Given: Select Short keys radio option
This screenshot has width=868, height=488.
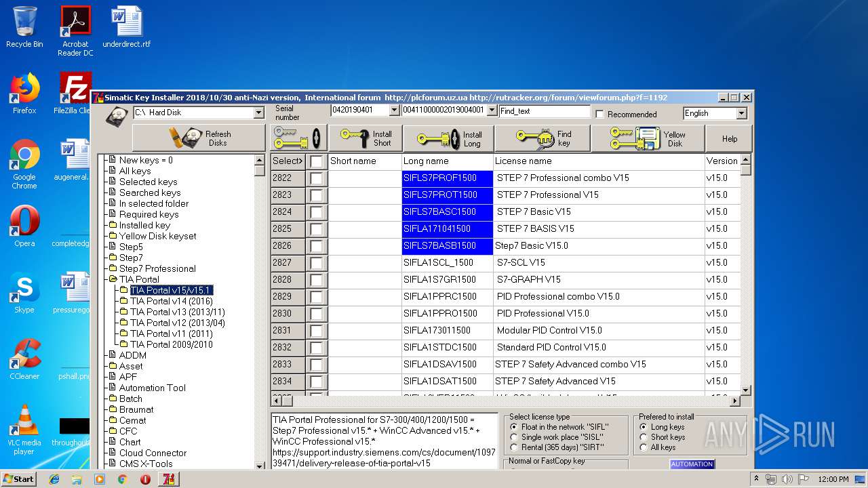Looking at the screenshot, I should [644, 437].
